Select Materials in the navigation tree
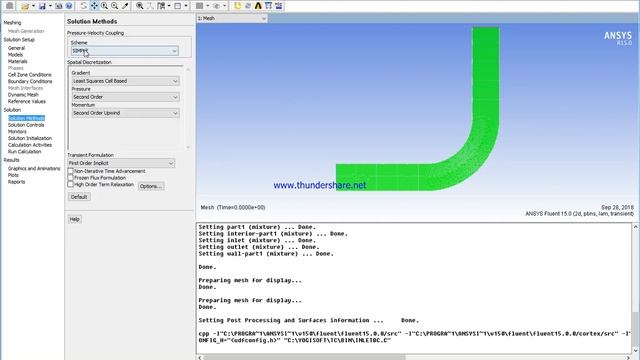 [x=18, y=61]
